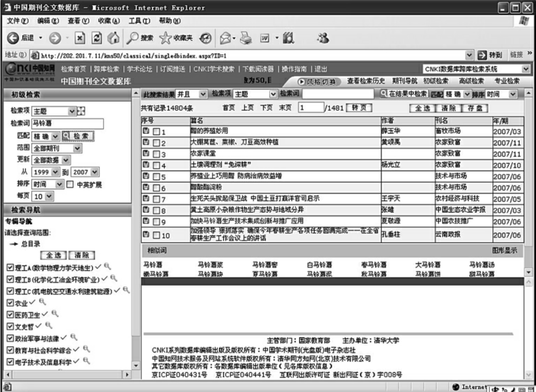Open the 范围 全部期刊 dropdown
Image resolution: width=536 pixels, height=392 pixels.
pos(57,149)
